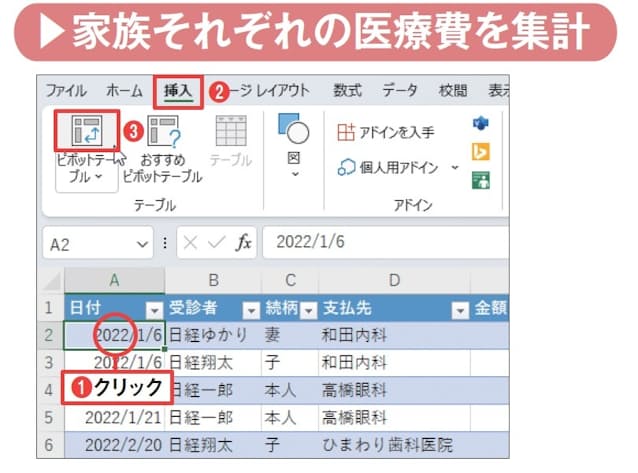Image resolution: width=638 pixels, height=473 pixels.
Task: Select column A header
Action: tap(114, 280)
